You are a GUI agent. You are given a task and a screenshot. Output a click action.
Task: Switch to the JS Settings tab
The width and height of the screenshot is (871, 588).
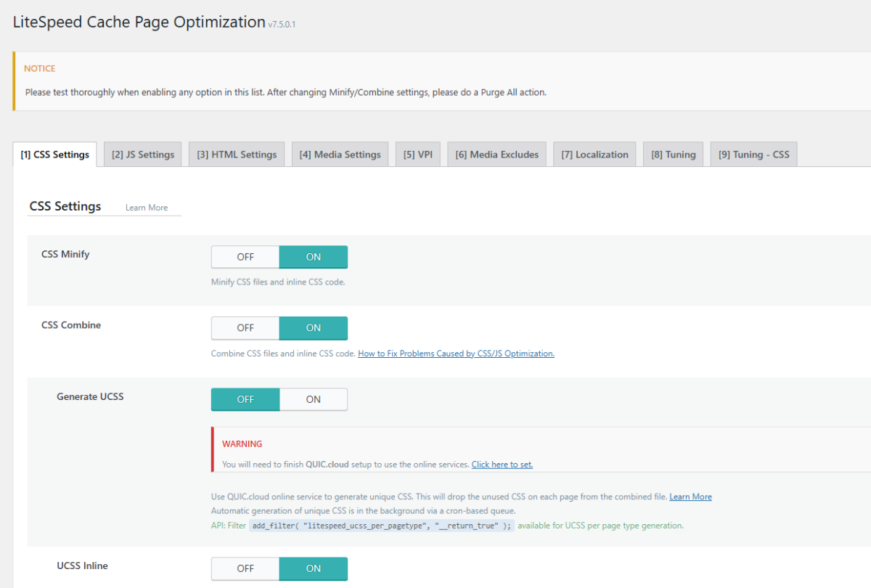point(142,154)
